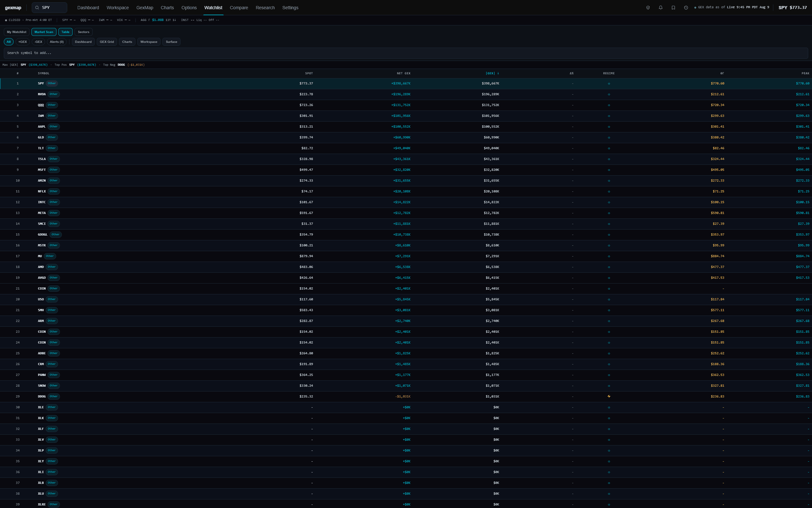The image size is (812, 508).
Task: Click the Charts button in filter row
Action: (127, 42)
